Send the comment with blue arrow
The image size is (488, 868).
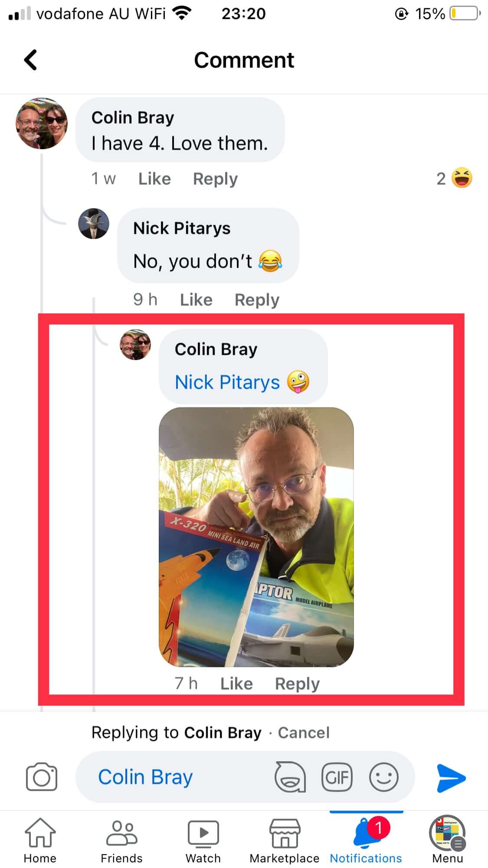point(451,778)
